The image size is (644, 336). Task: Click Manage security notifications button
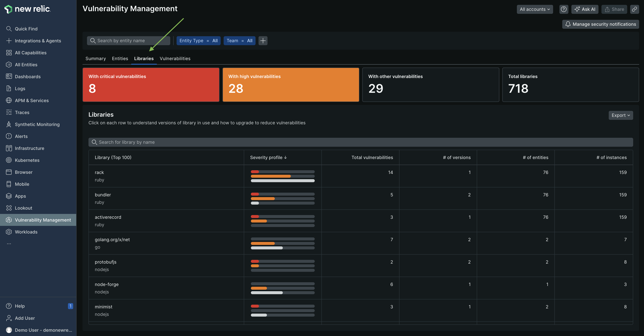click(x=601, y=24)
